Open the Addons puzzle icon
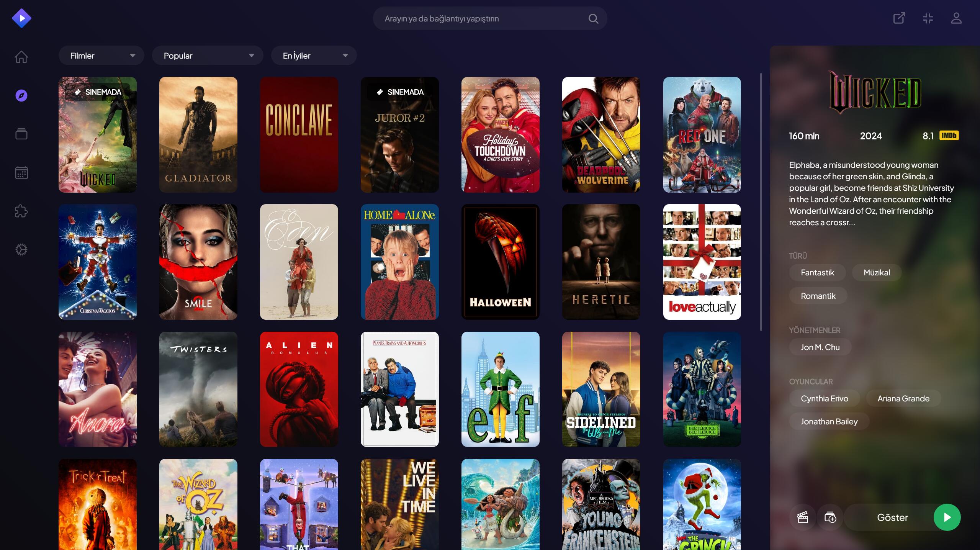 pos(21,211)
